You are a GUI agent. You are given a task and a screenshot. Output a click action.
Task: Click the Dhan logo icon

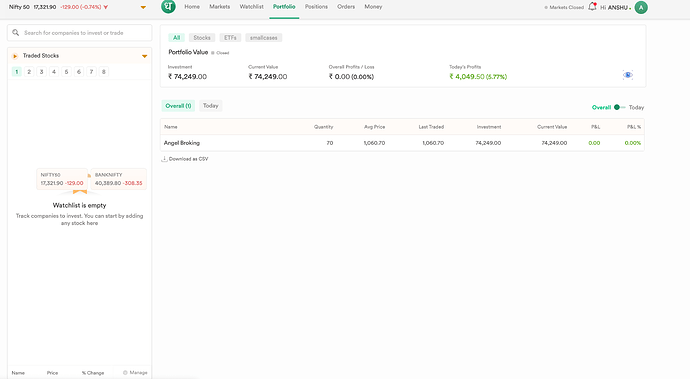(168, 7)
